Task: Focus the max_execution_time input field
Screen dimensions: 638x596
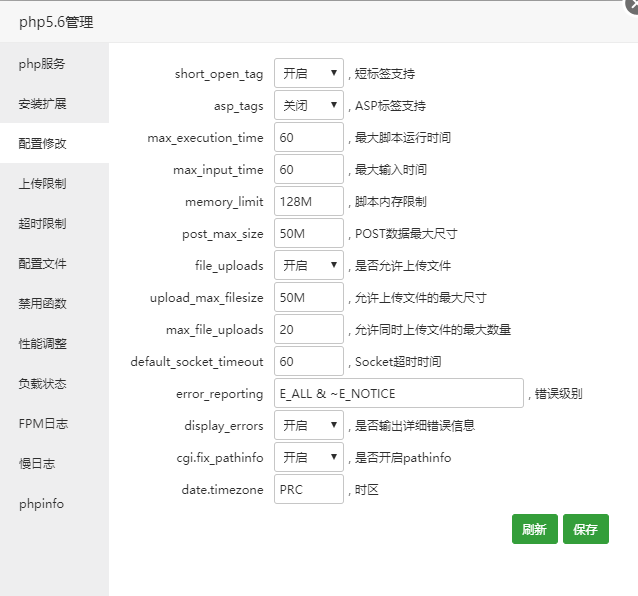Action: click(x=309, y=138)
